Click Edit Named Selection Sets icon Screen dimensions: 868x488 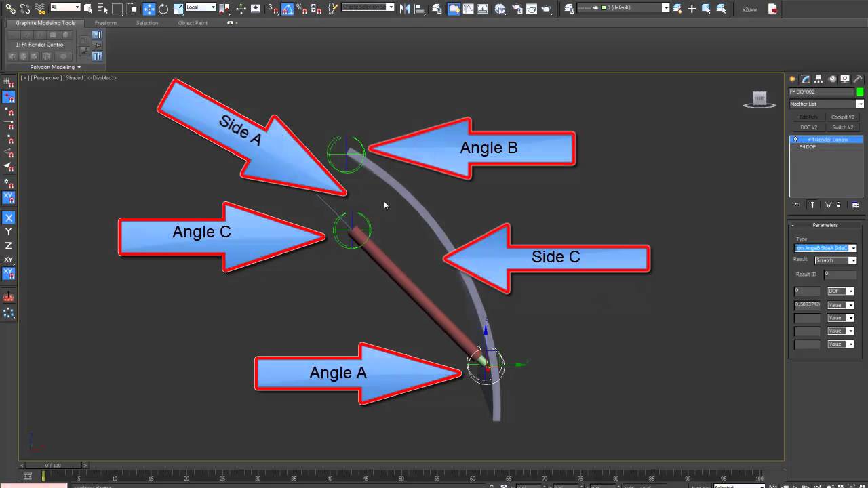pyautogui.click(x=333, y=8)
